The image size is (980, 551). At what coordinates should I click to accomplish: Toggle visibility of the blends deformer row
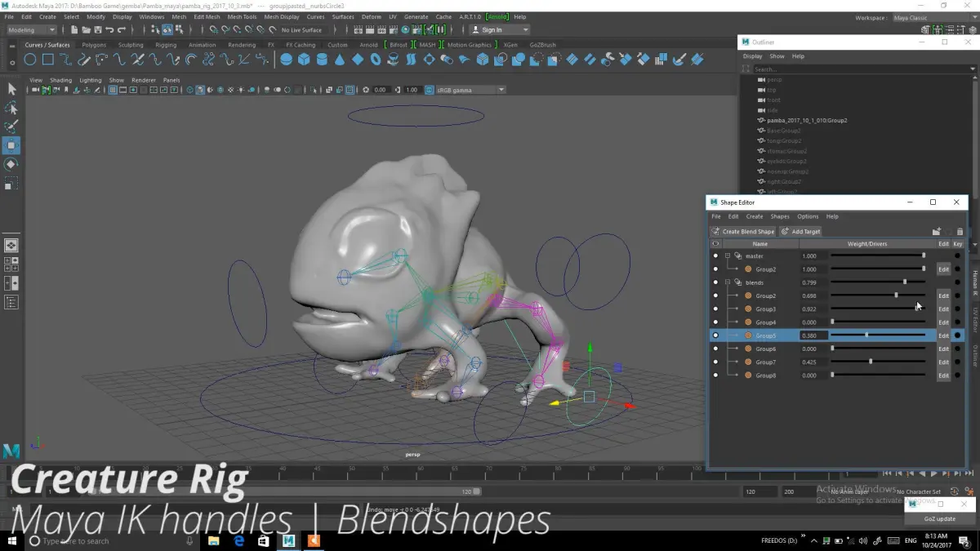point(715,282)
